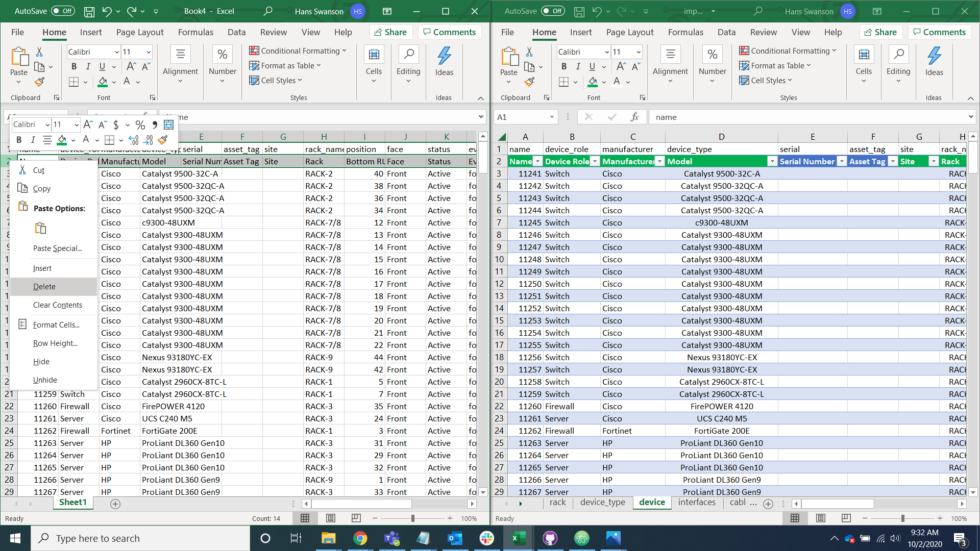
Task: Open Comments in the right Excel window
Action: pyautogui.click(x=940, y=32)
